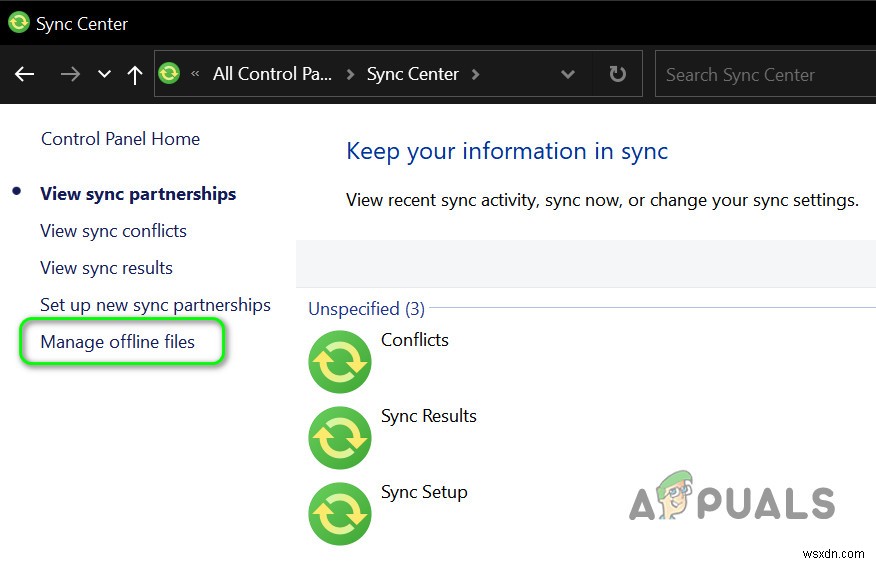Click the Conflicts item label
876x564 pixels.
point(415,340)
